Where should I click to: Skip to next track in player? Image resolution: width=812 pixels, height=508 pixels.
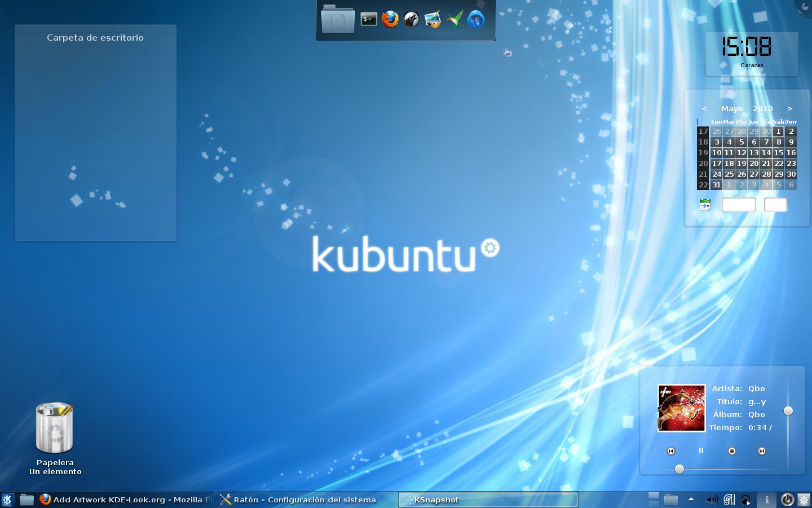coord(762,451)
